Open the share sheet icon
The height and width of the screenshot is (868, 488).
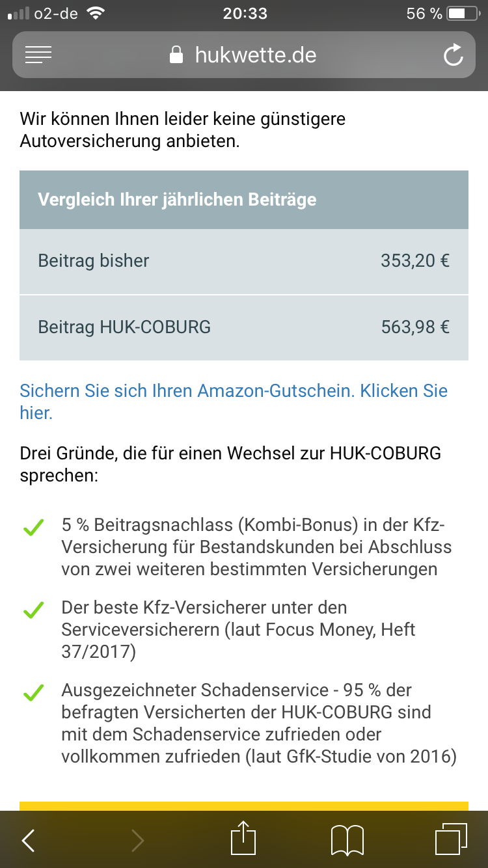pyautogui.click(x=244, y=839)
